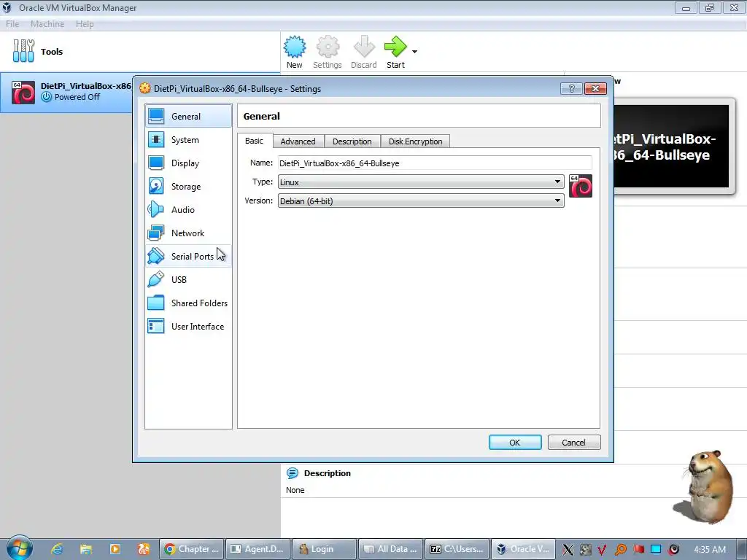The width and height of the screenshot is (747, 560).
Task: Open the Machine menu
Action: [47, 24]
